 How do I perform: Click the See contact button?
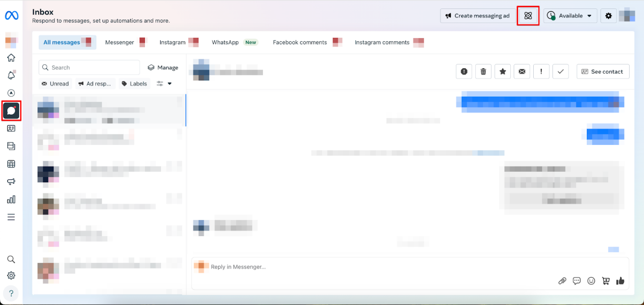click(x=603, y=72)
